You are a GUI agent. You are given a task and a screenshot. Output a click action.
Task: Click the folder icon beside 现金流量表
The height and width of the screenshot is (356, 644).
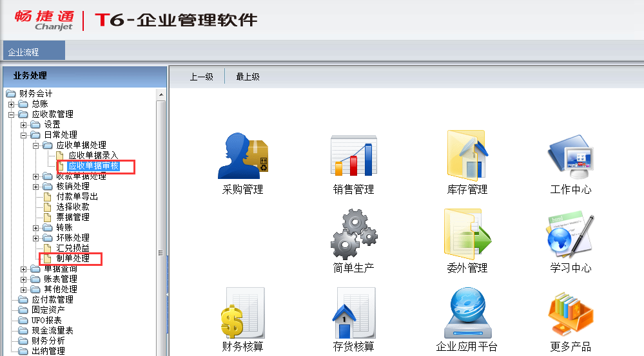(x=23, y=330)
